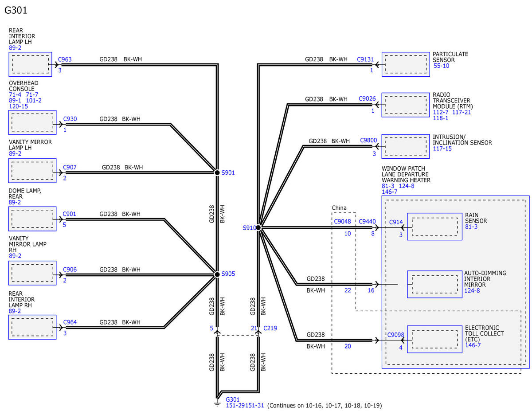The height and width of the screenshot is (411, 532).
Task: Open connector C930 link
Action: pos(70,119)
